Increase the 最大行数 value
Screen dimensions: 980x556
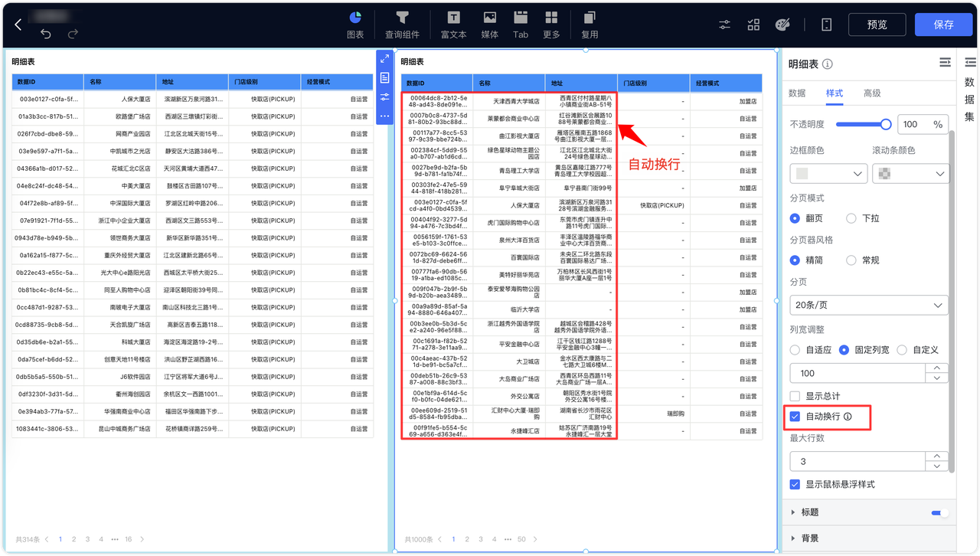click(x=938, y=456)
